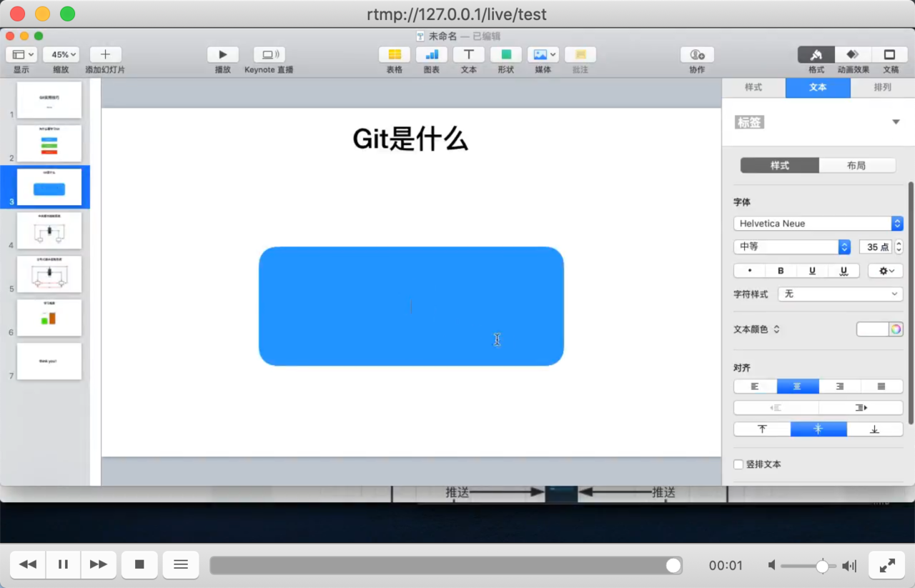Center-align text horizontally
The image size is (915, 588).
click(797, 387)
